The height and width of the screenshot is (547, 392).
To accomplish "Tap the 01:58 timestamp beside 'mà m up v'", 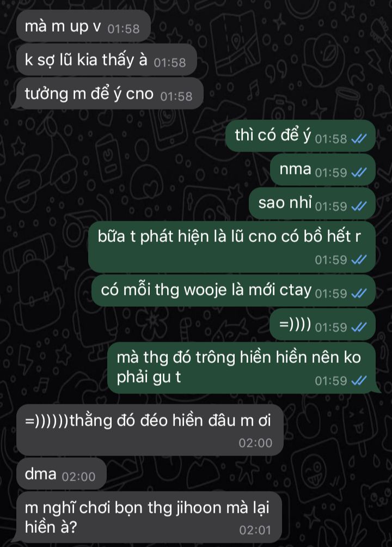I will click(124, 29).
